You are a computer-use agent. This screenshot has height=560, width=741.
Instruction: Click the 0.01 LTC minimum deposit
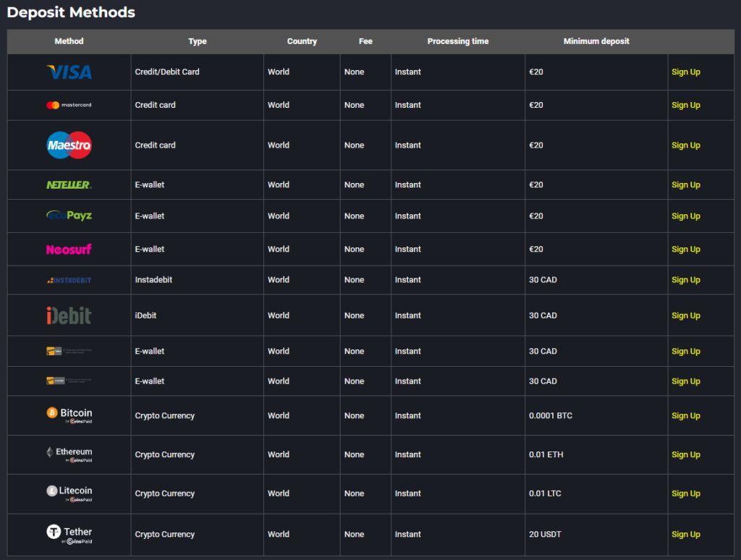(x=545, y=493)
